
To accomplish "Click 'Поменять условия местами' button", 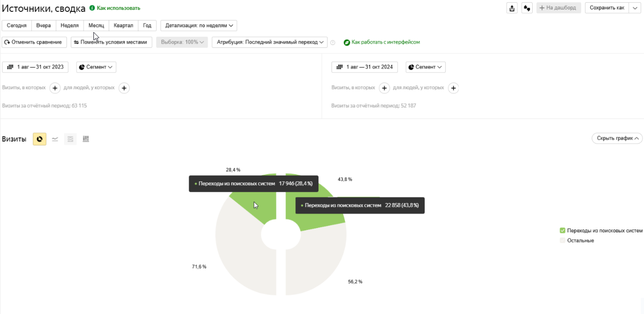I will coord(112,42).
